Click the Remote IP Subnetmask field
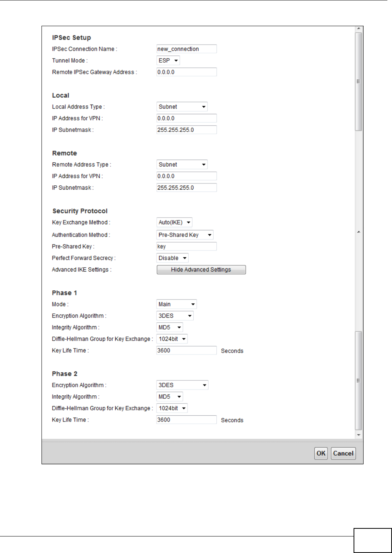392x553 pixels. click(186, 187)
